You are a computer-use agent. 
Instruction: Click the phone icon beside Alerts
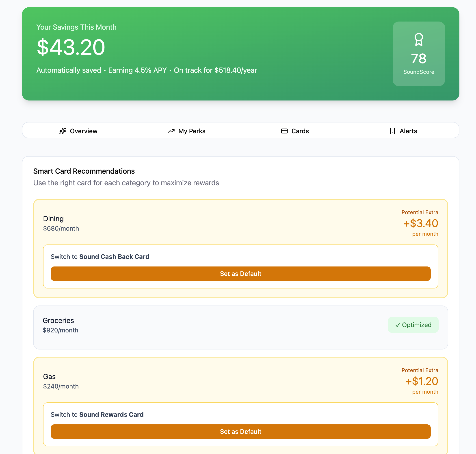[x=392, y=131]
